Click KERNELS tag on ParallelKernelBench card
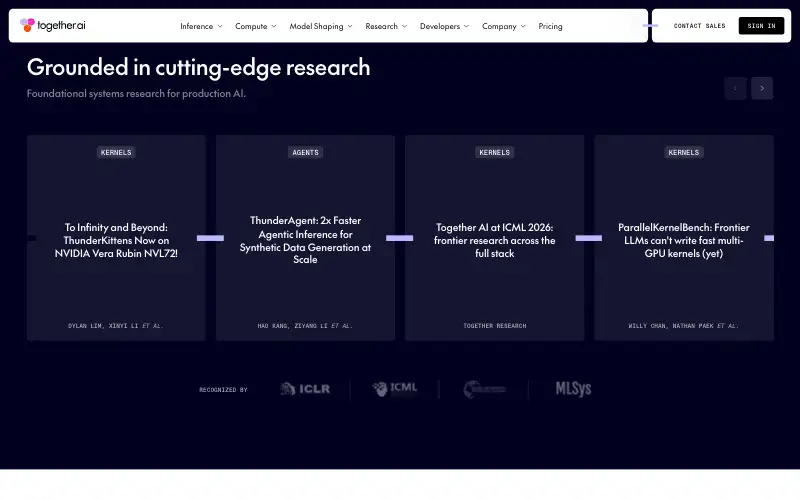This screenshot has width=800, height=500. (x=684, y=153)
